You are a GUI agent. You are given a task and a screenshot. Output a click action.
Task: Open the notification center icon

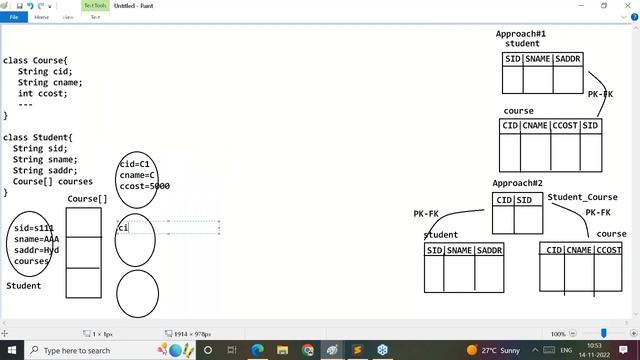pyautogui.click(x=623, y=350)
